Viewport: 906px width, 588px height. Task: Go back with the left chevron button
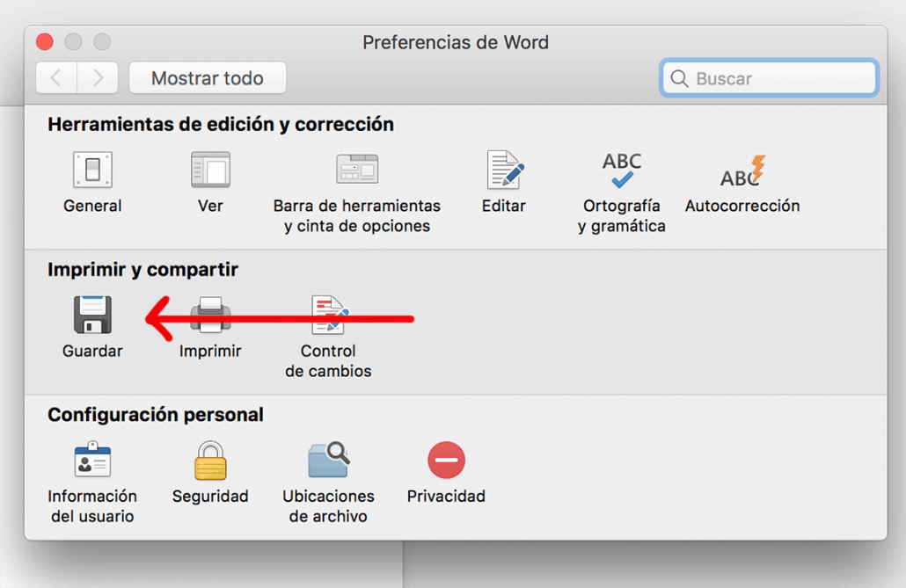point(56,78)
